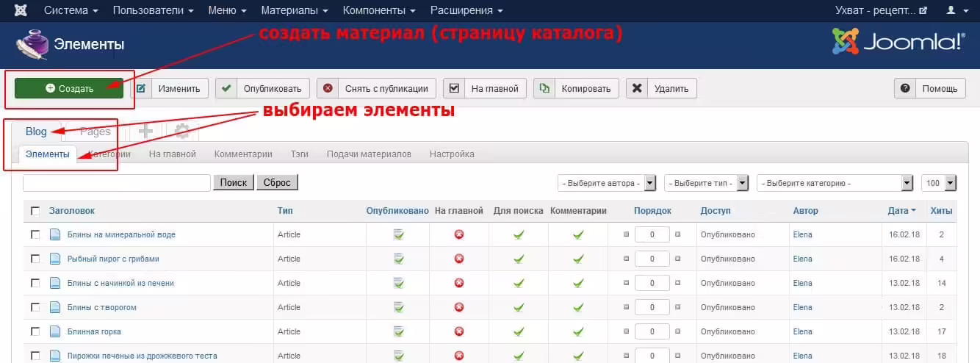Switch to the Pages tab
Image resolution: width=980 pixels, height=363 pixels.
point(96,132)
